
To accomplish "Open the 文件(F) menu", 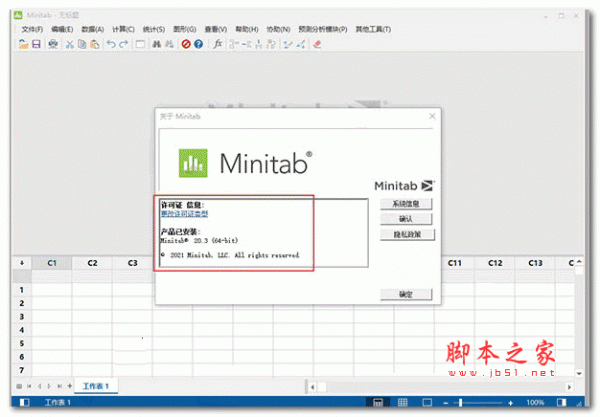I will [32, 29].
